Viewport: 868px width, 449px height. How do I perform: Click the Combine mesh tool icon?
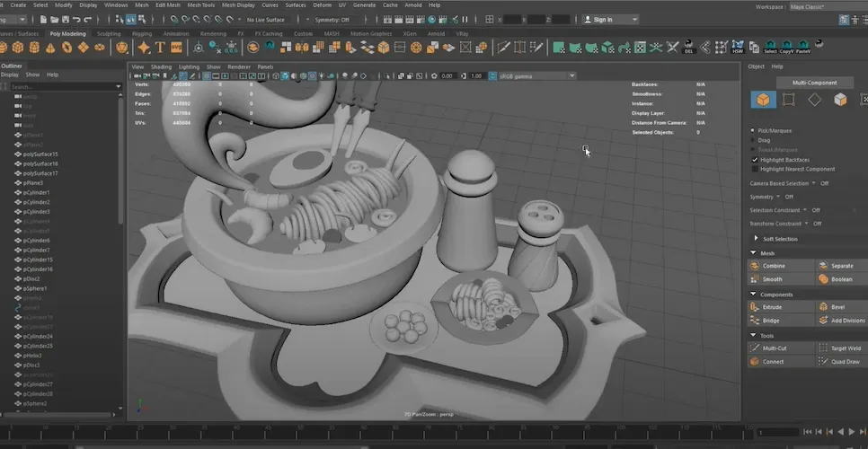click(x=755, y=267)
